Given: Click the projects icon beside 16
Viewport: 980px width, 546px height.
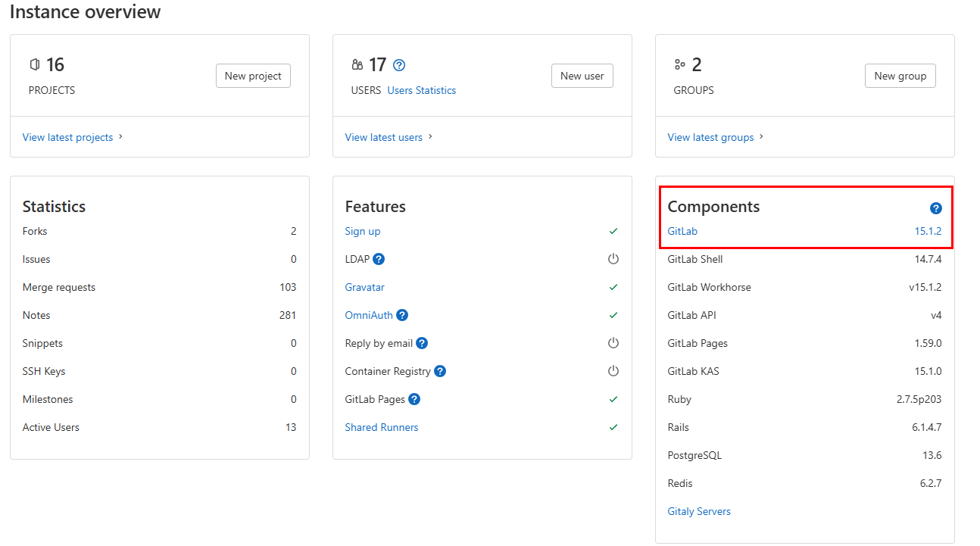Looking at the screenshot, I should (34, 65).
